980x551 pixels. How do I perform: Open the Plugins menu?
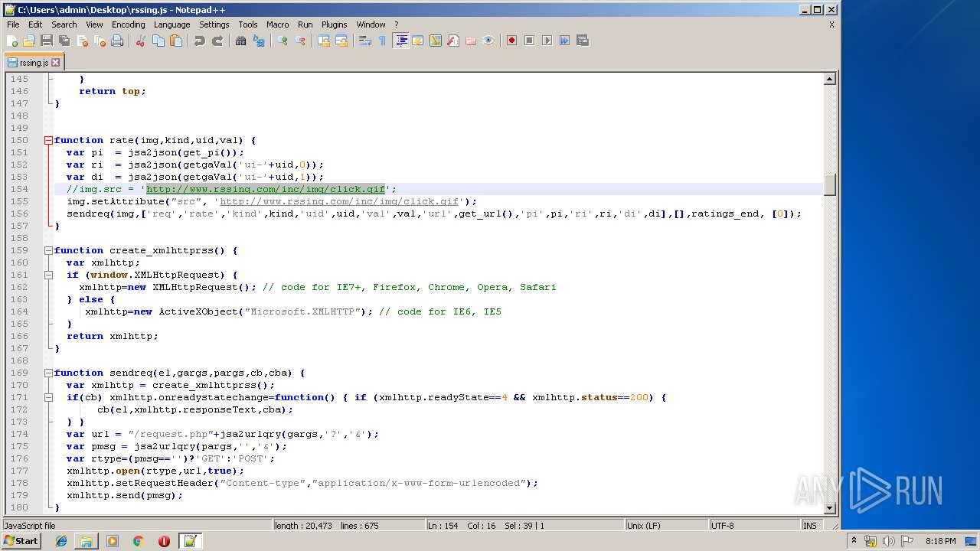click(335, 24)
